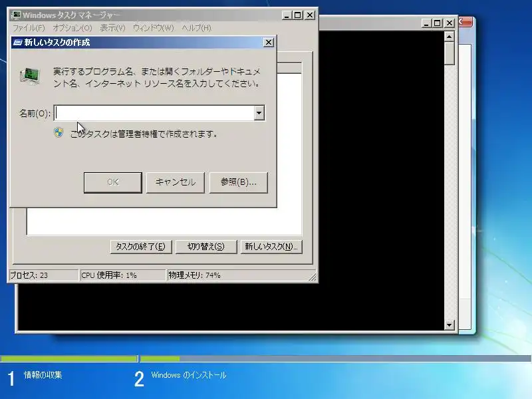
Task: Open the ウィンドウ(W) menu
Action: pyautogui.click(x=154, y=28)
